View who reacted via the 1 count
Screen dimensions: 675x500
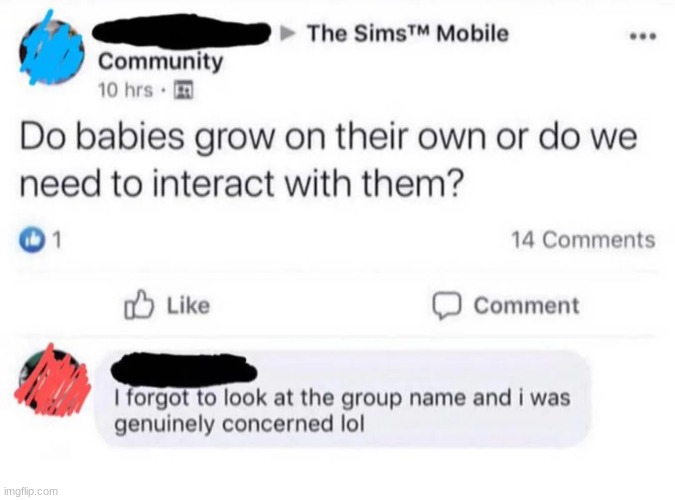tap(56, 240)
